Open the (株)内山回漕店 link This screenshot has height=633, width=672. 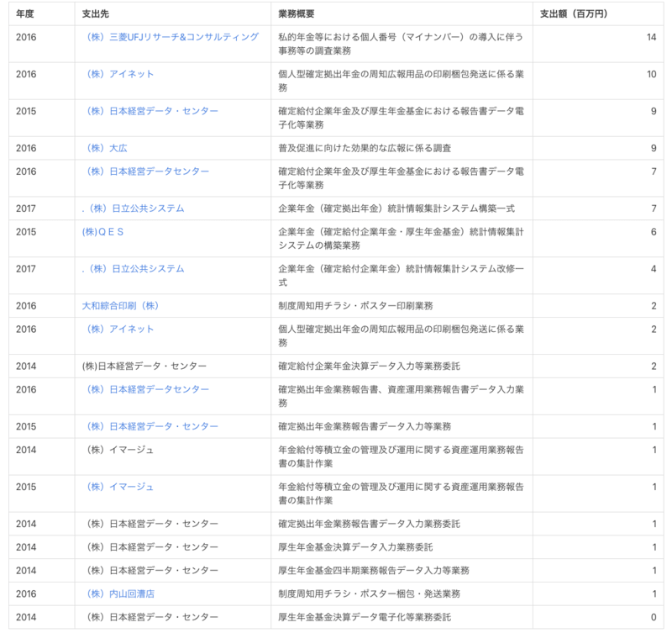tap(120, 593)
